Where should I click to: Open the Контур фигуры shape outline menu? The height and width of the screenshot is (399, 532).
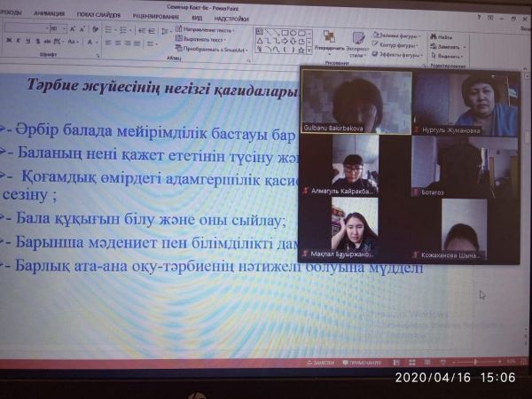(395, 45)
